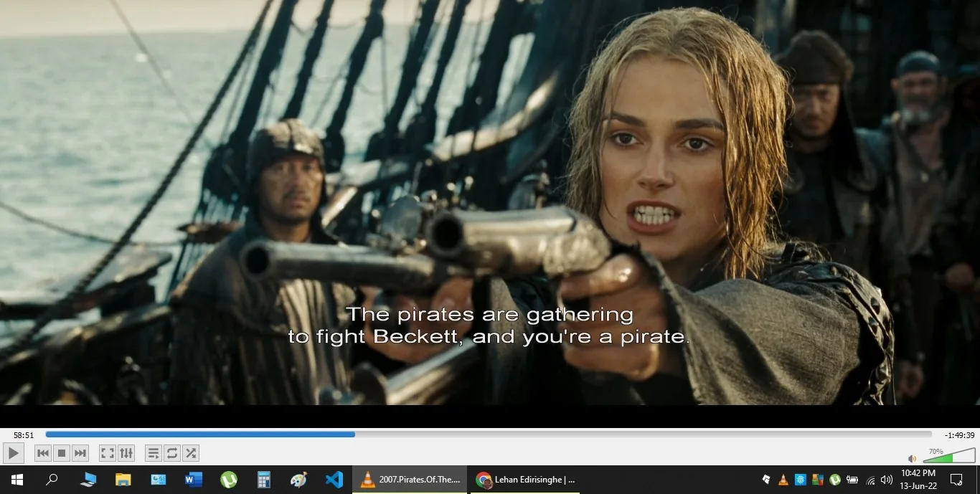Toggle random shuffle playback

(x=190, y=453)
